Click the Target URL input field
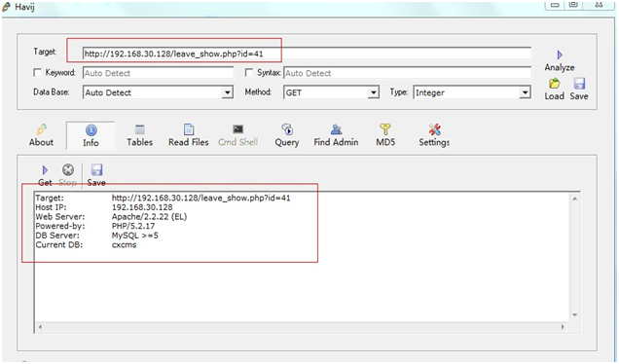 pyautogui.click(x=307, y=54)
